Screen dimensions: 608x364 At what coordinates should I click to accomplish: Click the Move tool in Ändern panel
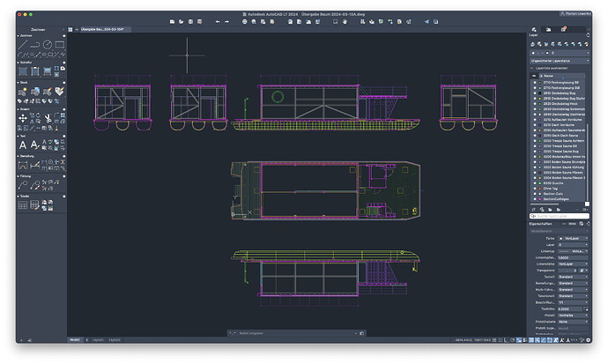pyautogui.click(x=22, y=115)
